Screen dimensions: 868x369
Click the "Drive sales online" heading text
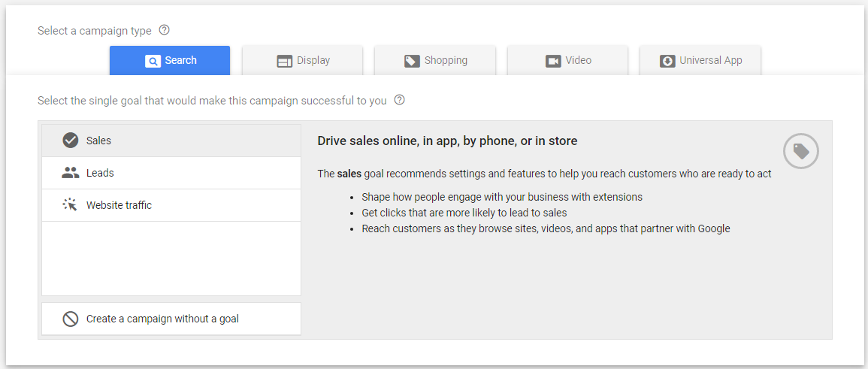point(447,141)
